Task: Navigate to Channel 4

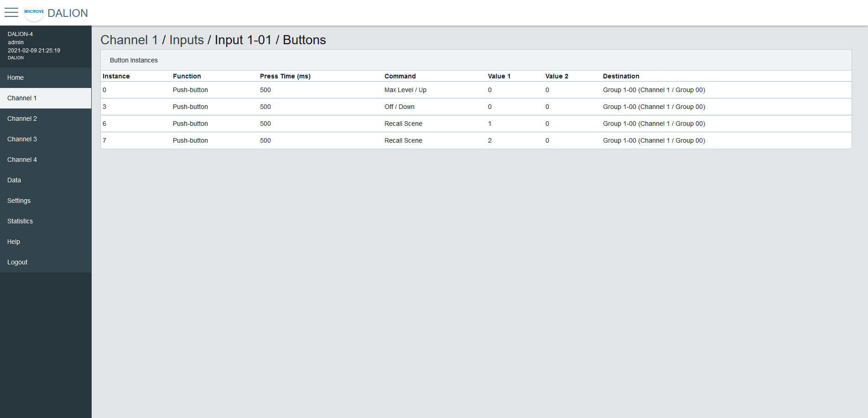Action: point(22,160)
